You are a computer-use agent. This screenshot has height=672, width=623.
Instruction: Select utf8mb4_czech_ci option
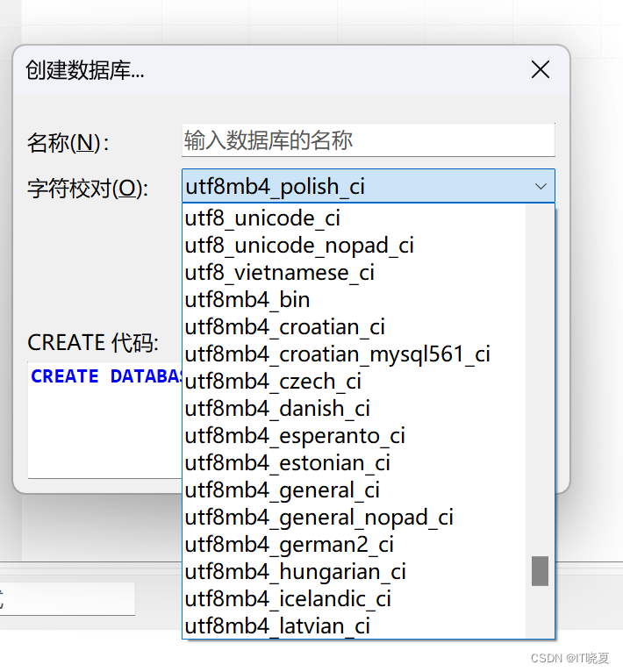click(x=354, y=382)
